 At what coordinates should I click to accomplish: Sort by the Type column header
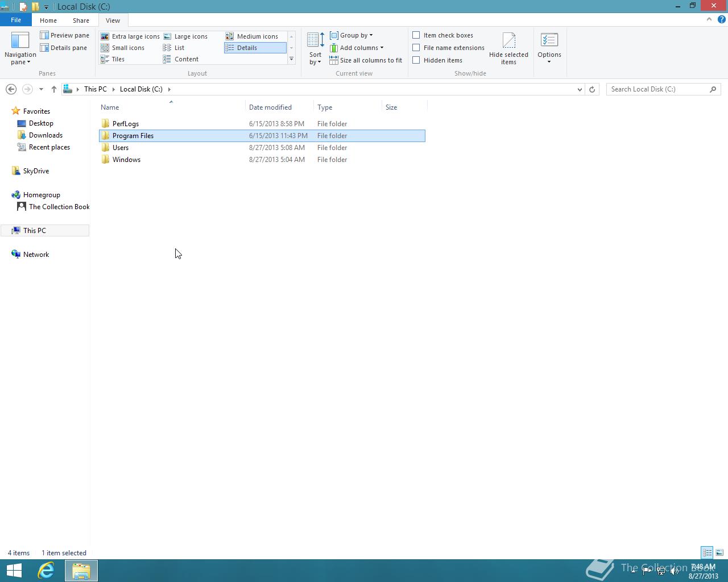pyautogui.click(x=348, y=107)
